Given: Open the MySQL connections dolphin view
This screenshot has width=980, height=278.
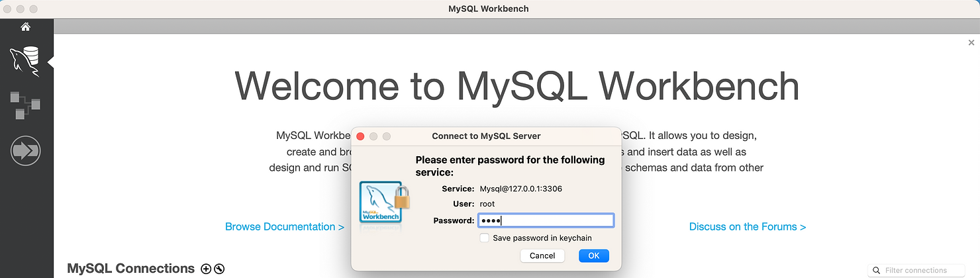Looking at the screenshot, I should [x=25, y=62].
